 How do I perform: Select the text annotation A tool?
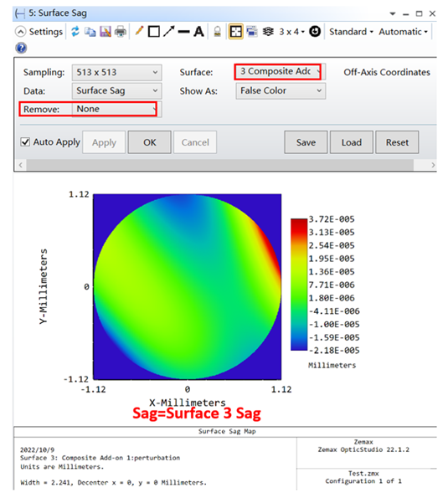(x=199, y=32)
